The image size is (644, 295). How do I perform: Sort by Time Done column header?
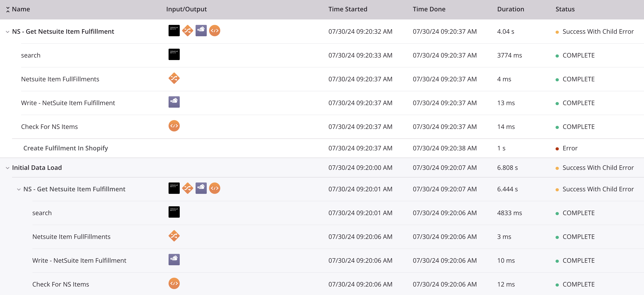[x=429, y=9]
